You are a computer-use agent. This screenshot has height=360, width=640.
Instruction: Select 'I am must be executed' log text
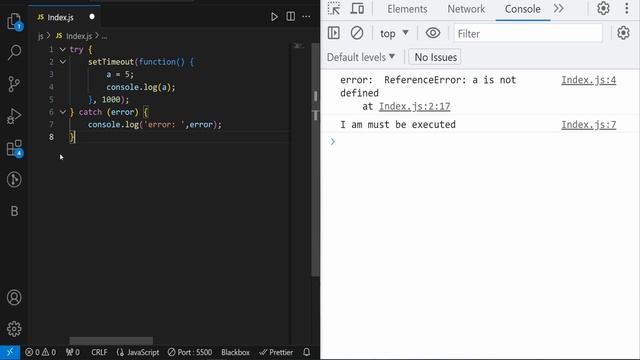pos(398,125)
